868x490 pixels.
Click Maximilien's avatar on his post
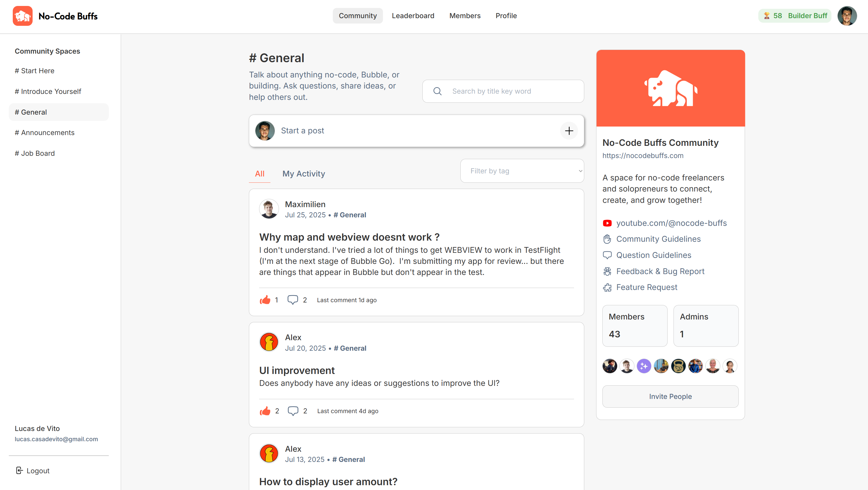(x=269, y=209)
